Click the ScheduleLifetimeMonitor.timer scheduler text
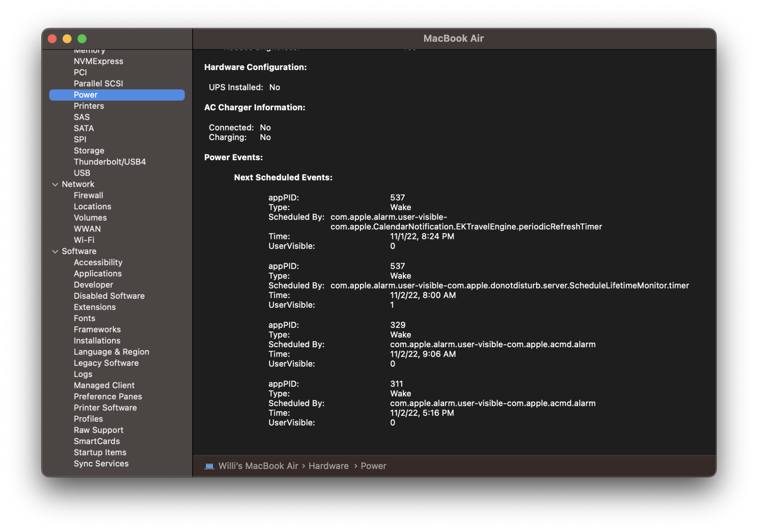 [510, 285]
